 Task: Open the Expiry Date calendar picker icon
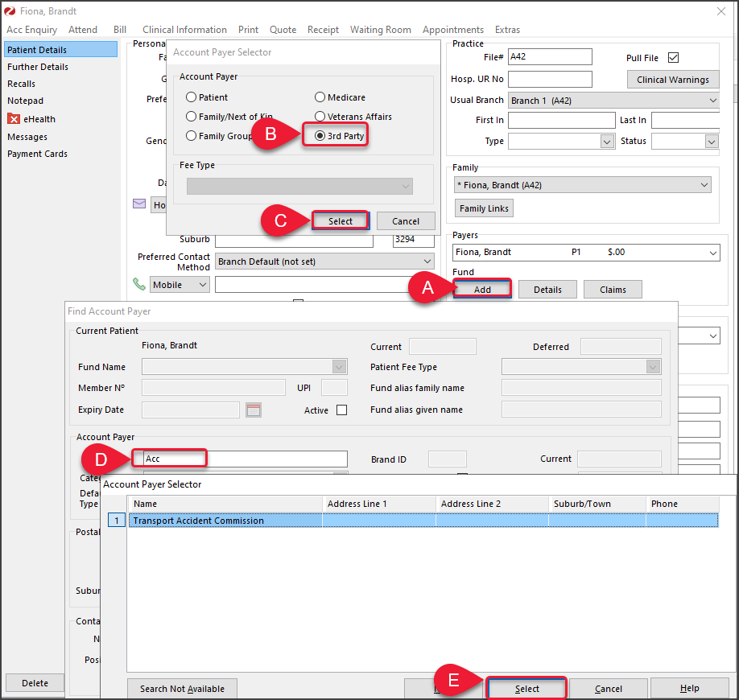[253, 410]
